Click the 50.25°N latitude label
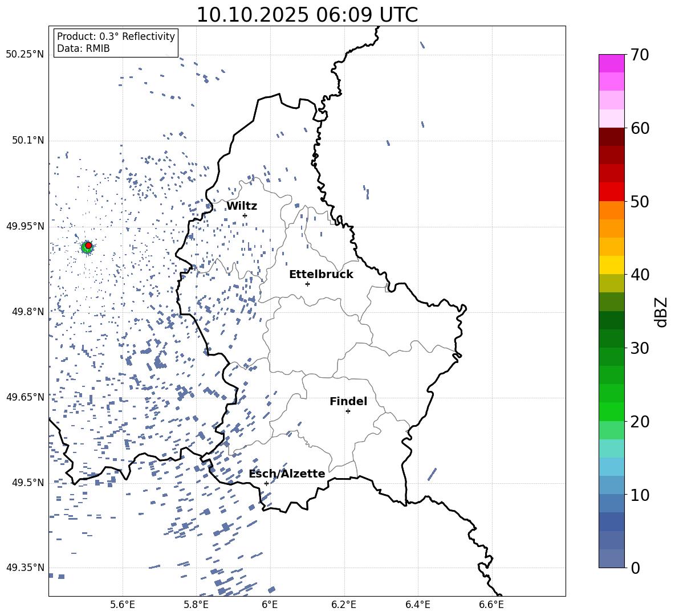675x616 pixels. (25, 54)
